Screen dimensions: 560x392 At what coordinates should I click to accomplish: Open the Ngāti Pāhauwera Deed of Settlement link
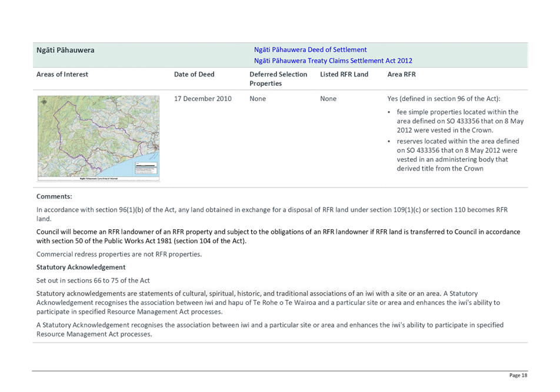tap(310, 49)
